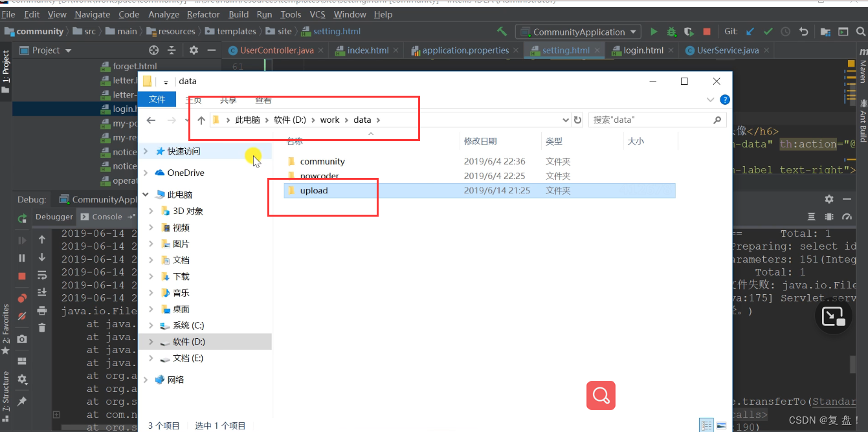This screenshot has height=432, width=868.
Task: Refresh the Explorer address bar
Action: point(577,120)
